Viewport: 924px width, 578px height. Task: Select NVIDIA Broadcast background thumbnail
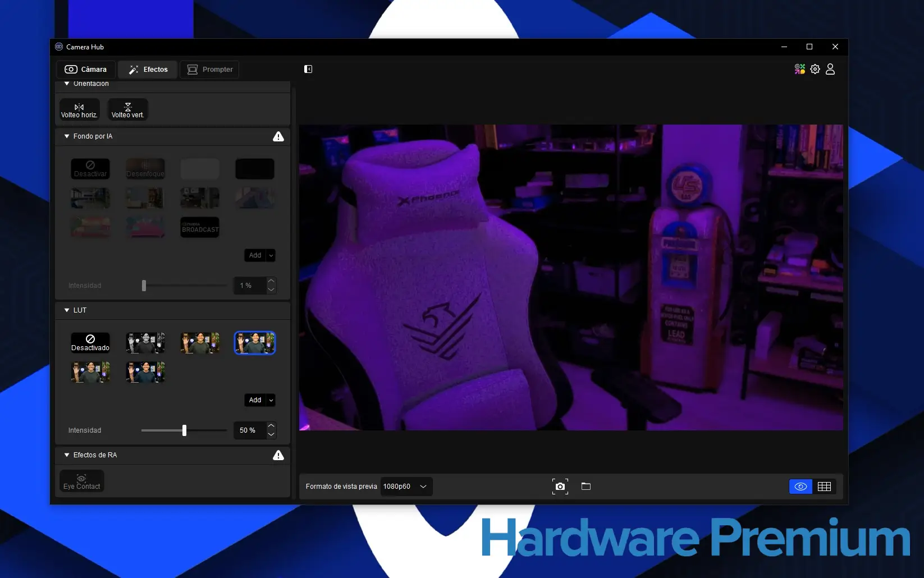pos(200,227)
